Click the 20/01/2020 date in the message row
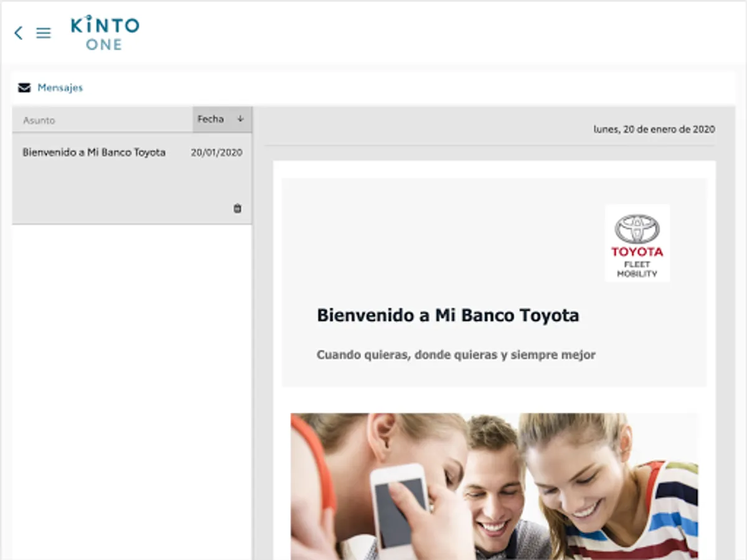The image size is (747, 560). click(x=217, y=152)
